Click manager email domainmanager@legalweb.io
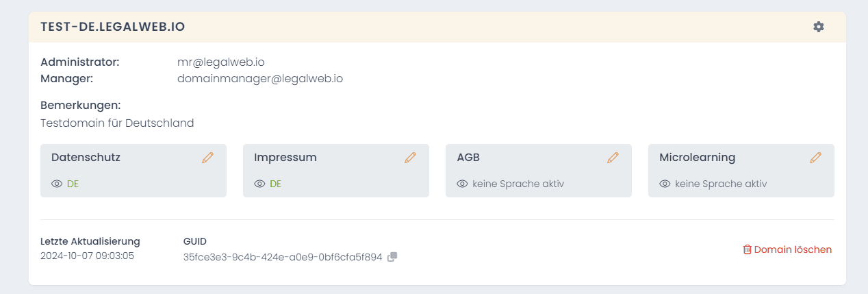Viewport: 868px width, 294px height. click(x=260, y=79)
